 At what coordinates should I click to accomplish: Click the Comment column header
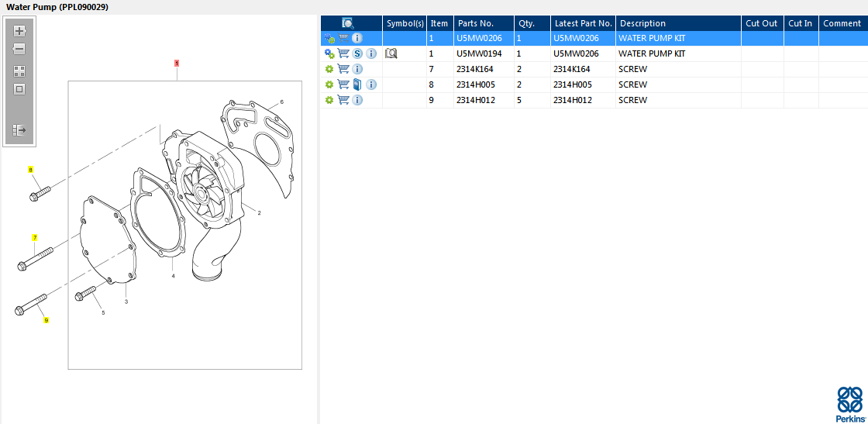click(842, 23)
